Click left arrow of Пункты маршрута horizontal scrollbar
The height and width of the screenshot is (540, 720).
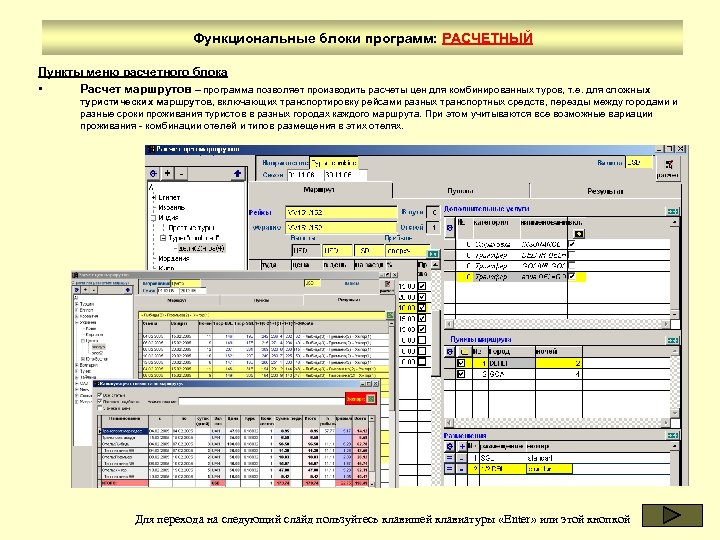point(449,423)
